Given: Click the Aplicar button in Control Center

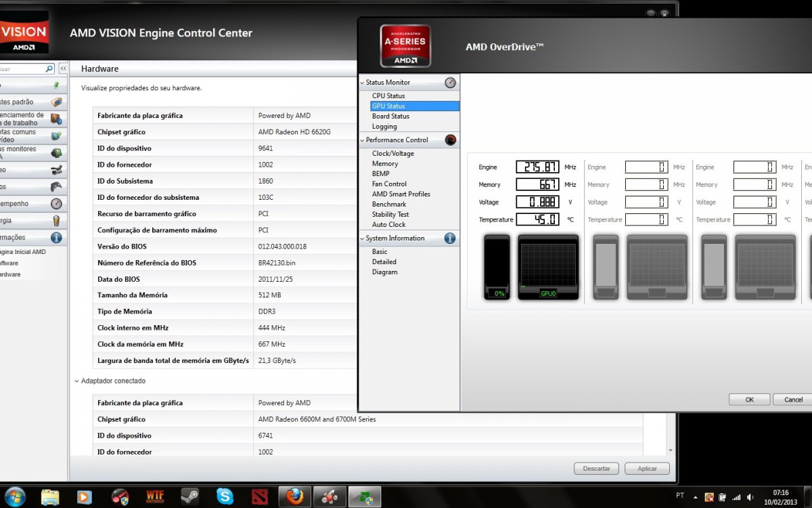Looking at the screenshot, I should pyautogui.click(x=647, y=469).
